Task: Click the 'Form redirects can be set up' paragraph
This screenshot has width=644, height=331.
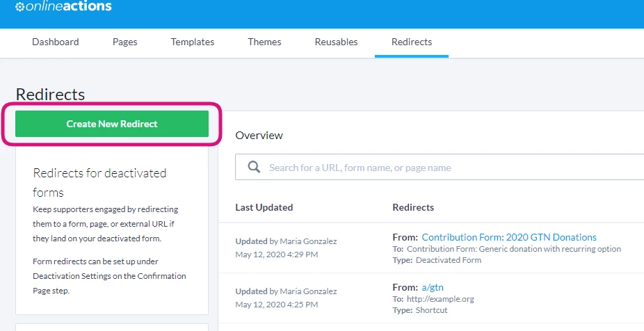Action: click(109, 276)
